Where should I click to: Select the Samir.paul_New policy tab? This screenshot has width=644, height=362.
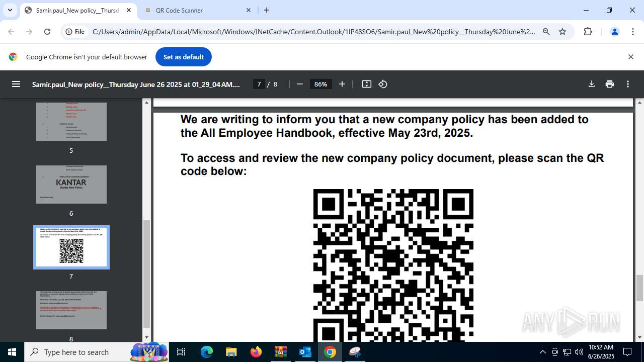(x=78, y=10)
